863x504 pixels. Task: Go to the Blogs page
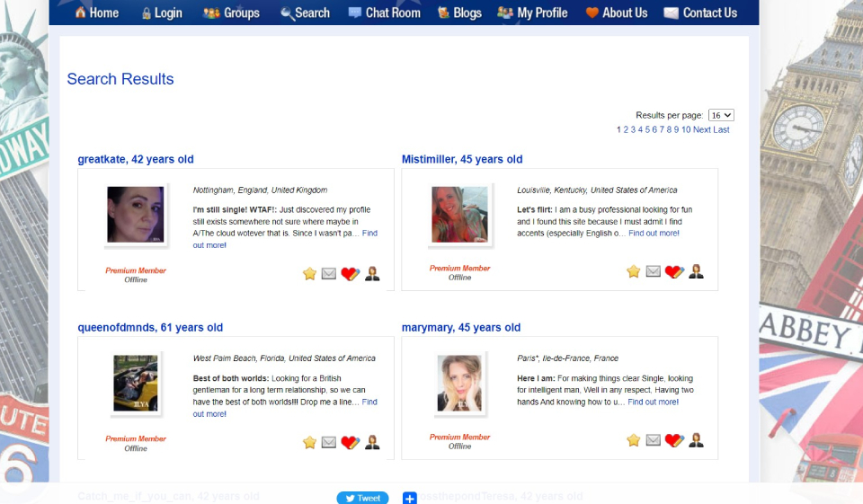[459, 13]
